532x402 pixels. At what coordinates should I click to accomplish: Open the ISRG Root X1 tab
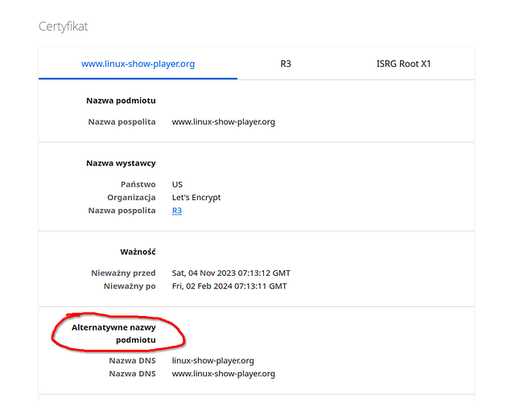tap(403, 64)
